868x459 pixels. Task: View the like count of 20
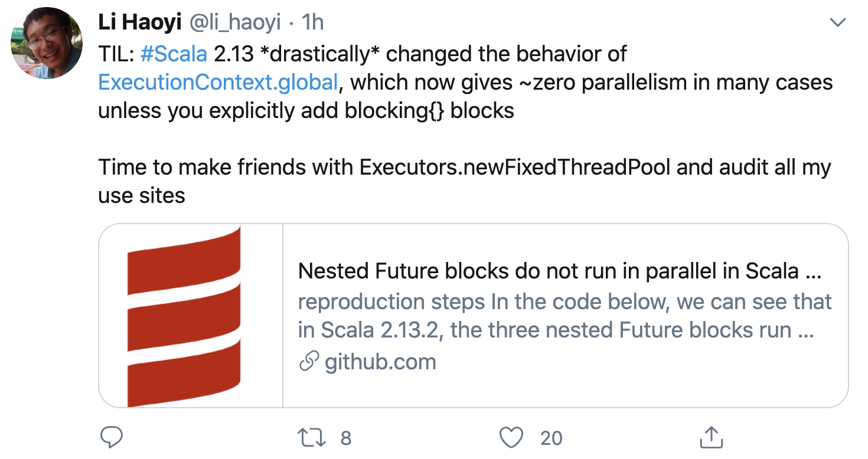(x=551, y=438)
